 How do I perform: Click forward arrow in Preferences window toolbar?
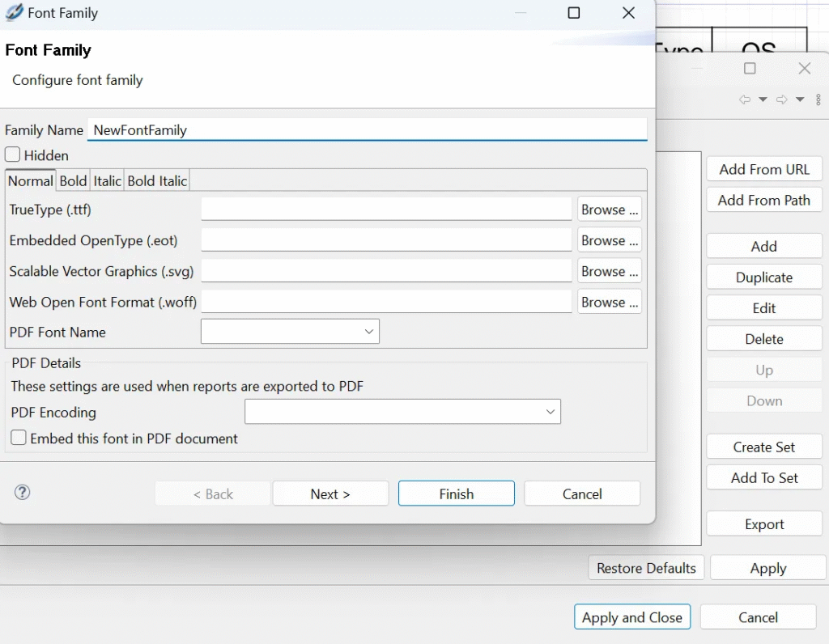point(781,100)
